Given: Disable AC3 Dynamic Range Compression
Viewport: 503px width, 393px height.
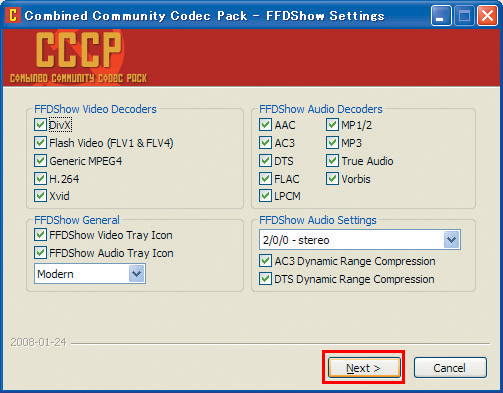Looking at the screenshot, I should pyautogui.click(x=265, y=261).
